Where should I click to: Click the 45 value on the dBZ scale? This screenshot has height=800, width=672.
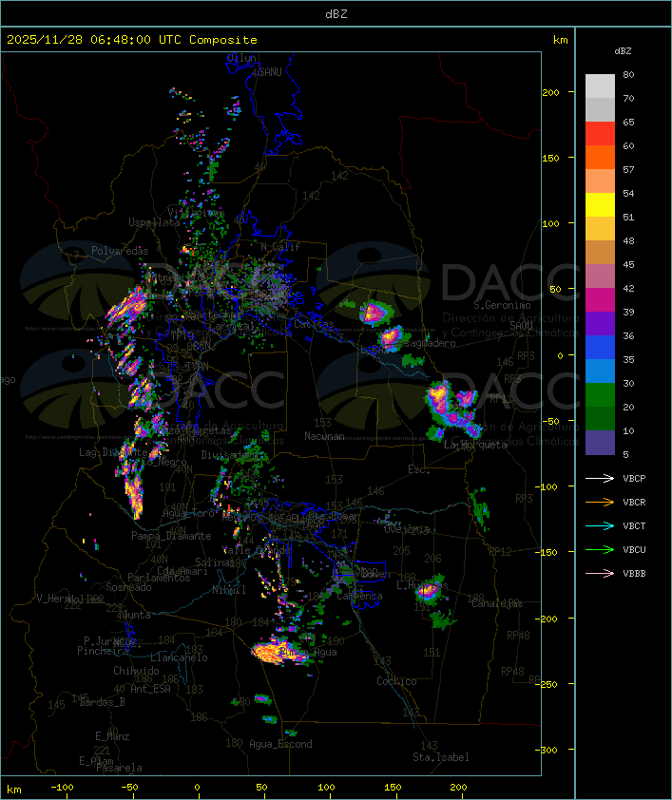pyautogui.click(x=628, y=264)
